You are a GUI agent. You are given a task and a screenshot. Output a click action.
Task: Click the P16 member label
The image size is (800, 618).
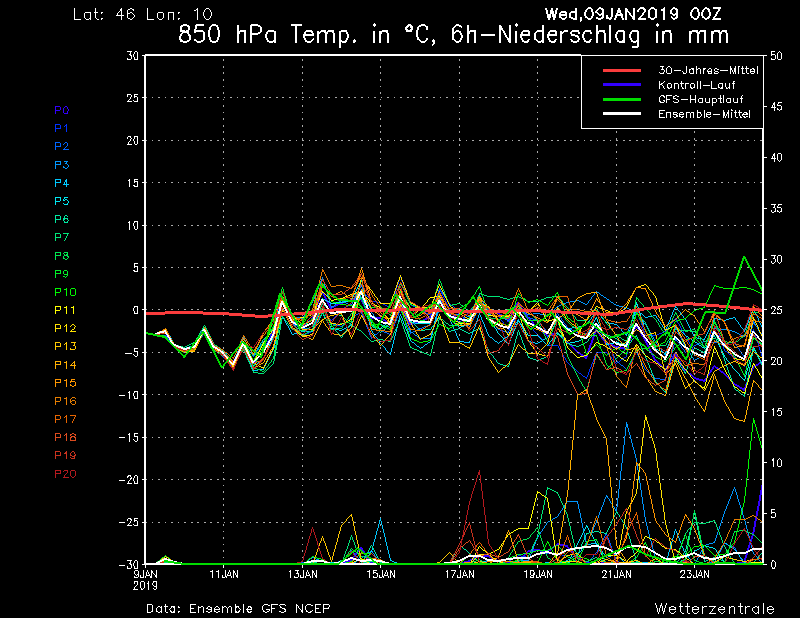pyautogui.click(x=65, y=401)
